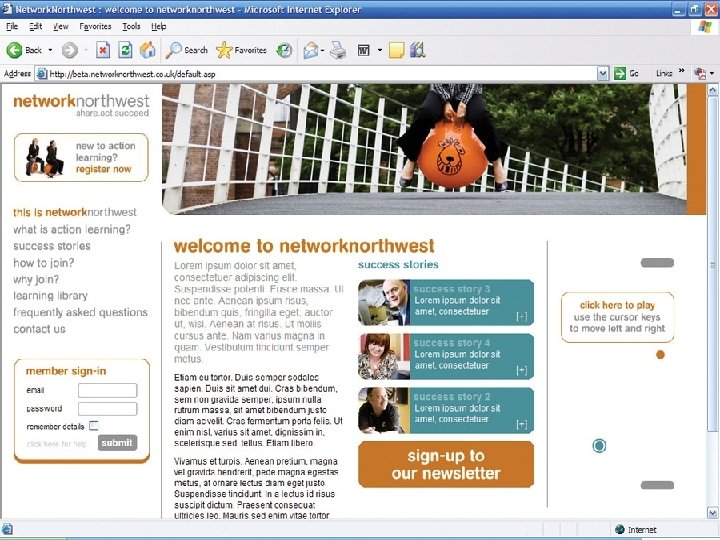The image size is (720, 540).
Task: Open the Mail dropdown arrow
Action: tap(323, 50)
